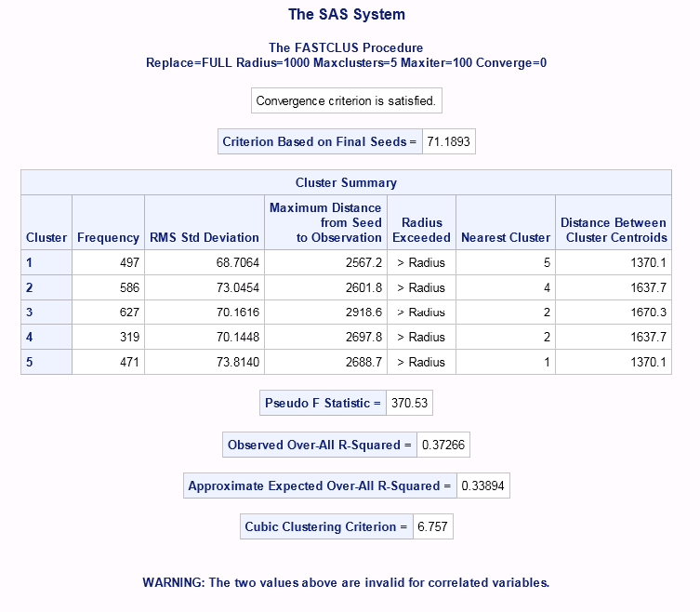The height and width of the screenshot is (612, 700).
Task: Select RMS std deviation 68.7064
Action: [x=205, y=262]
